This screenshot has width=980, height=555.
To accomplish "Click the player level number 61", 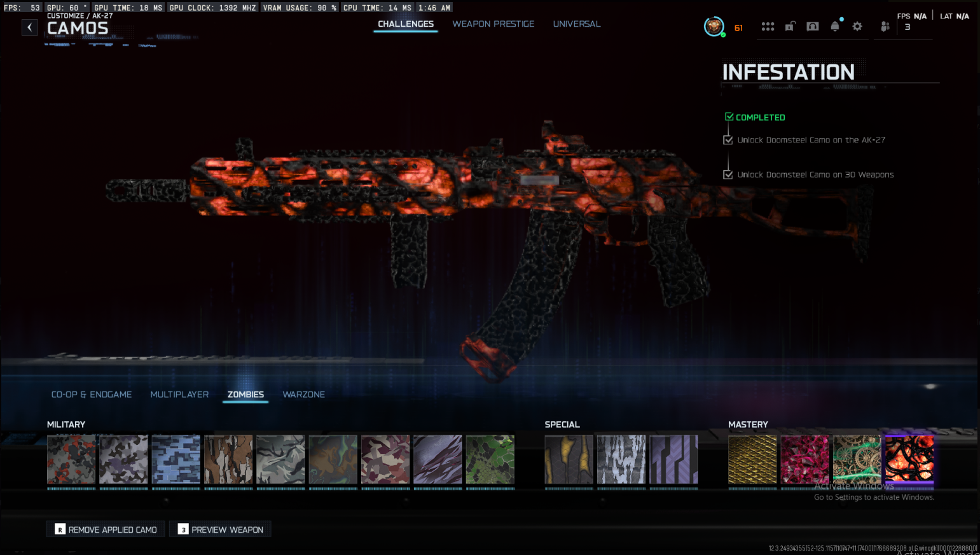I will point(738,28).
